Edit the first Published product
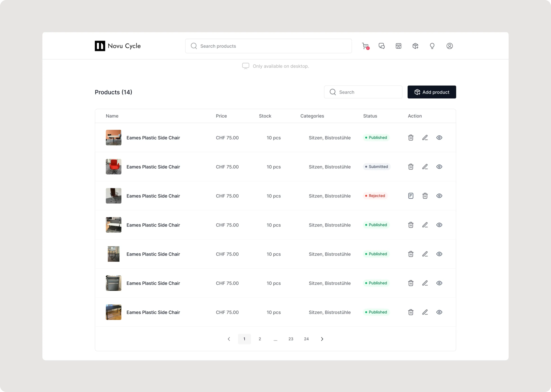Viewport: 551px width, 392px height. tap(425, 138)
